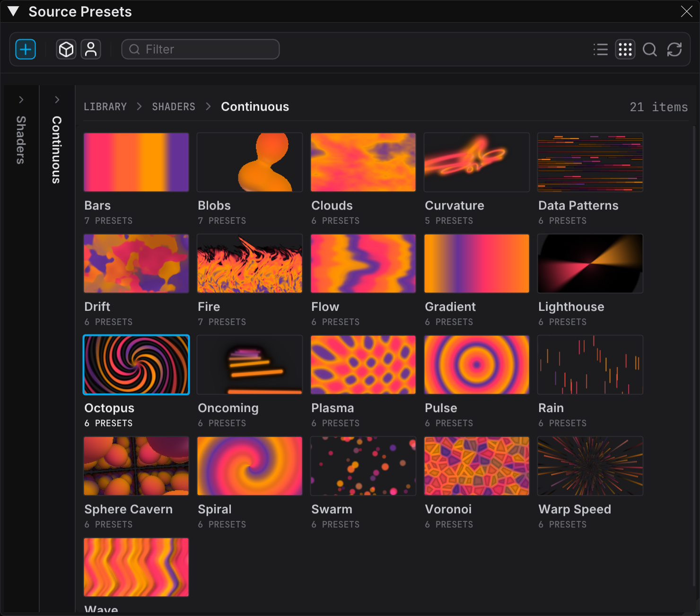
Task: Open the Pulse preset thumbnail
Action: (477, 365)
